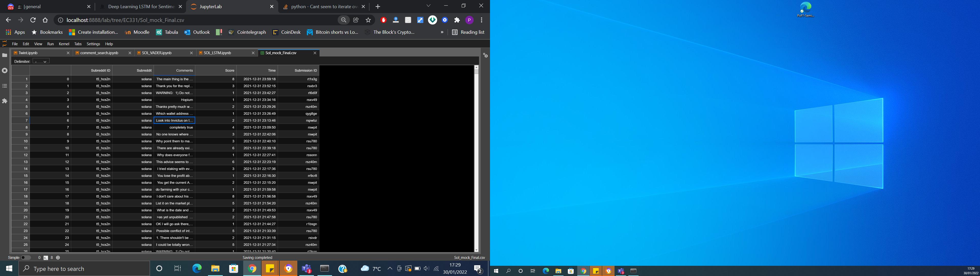Open the running terminals and kernels sidebar icon
Screen dimensions: 980x276
point(5,71)
